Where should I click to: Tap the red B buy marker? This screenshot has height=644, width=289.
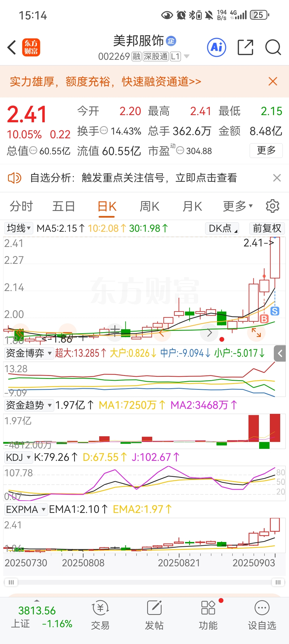click(264, 319)
